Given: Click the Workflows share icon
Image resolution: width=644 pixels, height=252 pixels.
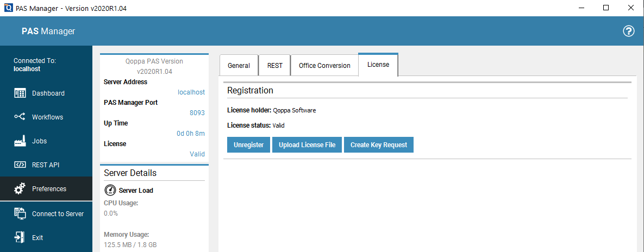Looking at the screenshot, I should pyautogui.click(x=20, y=117).
